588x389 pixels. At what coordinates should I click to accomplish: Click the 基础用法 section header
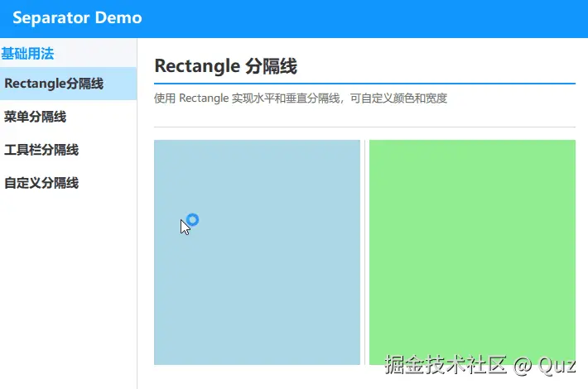coord(27,54)
